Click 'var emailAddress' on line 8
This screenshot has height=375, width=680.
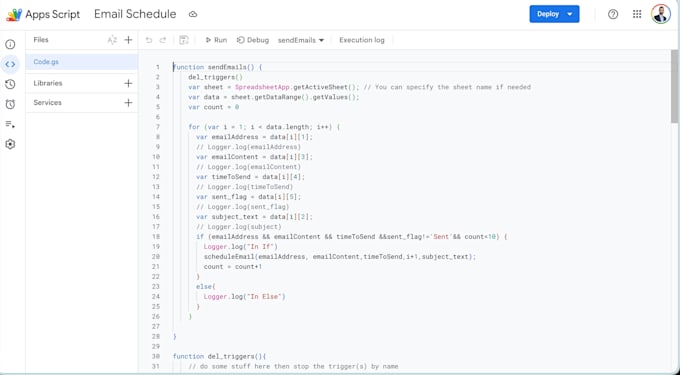coord(227,137)
